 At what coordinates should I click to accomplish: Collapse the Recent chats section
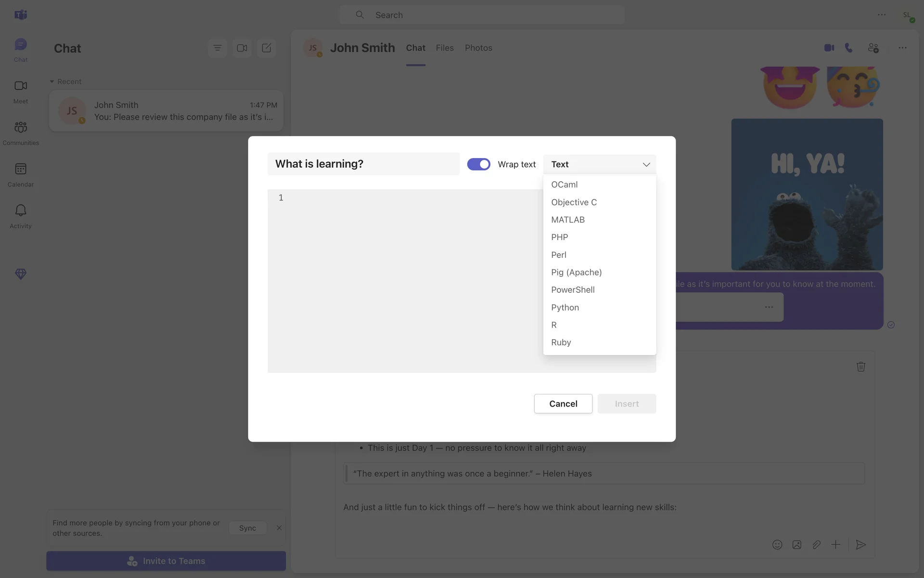[52, 82]
